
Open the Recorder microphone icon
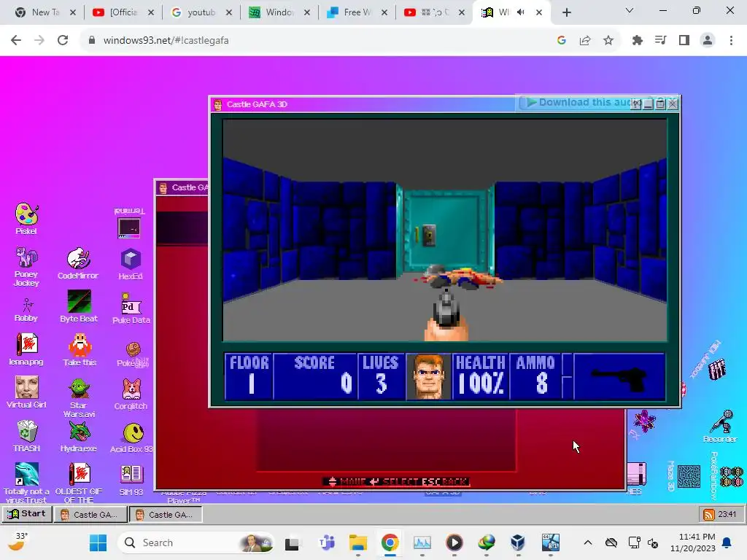click(x=720, y=426)
